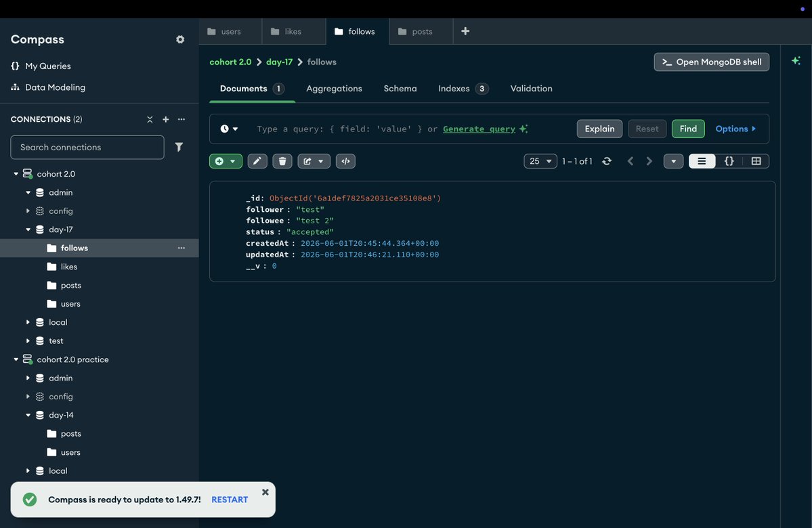Image resolution: width=812 pixels, height=528 pixels.
Task: Click Open MongoDB shell button
Action: click(712, 62)
